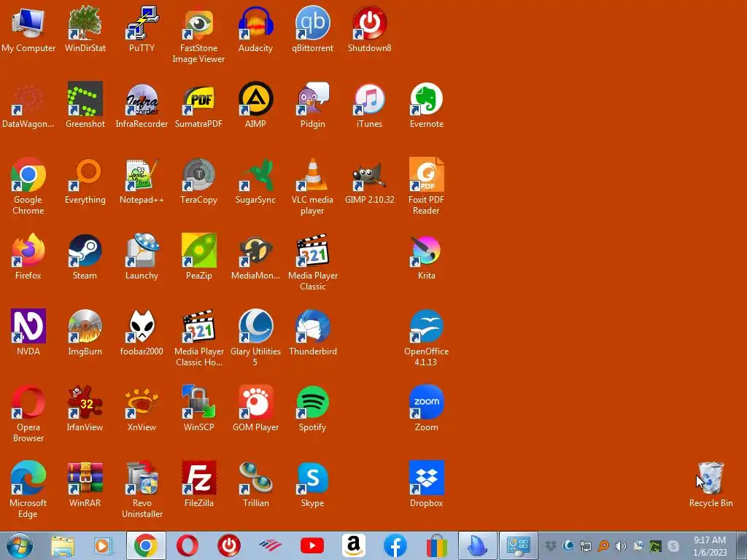Viewport: 747px width, 560px height.
Task: Click the OpenOffice 4.1.13 icon
Action: (x=426, y=326)
